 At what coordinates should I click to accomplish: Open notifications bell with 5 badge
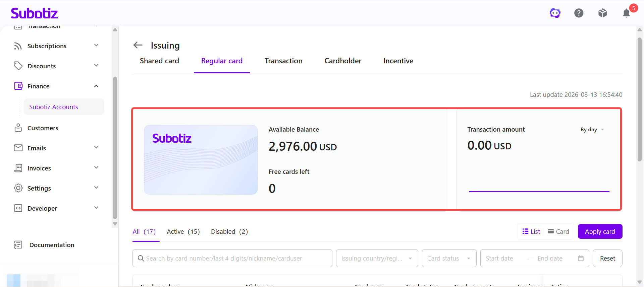coord(627,13)
